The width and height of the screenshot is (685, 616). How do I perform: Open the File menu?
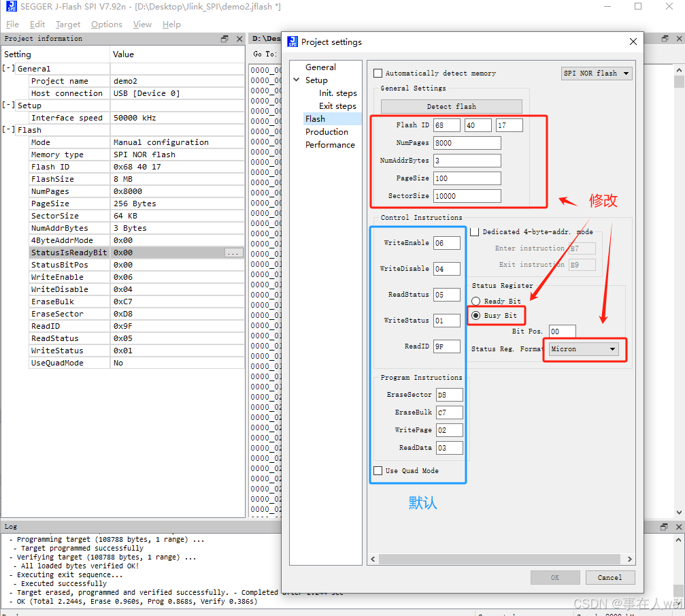[12, 24]
